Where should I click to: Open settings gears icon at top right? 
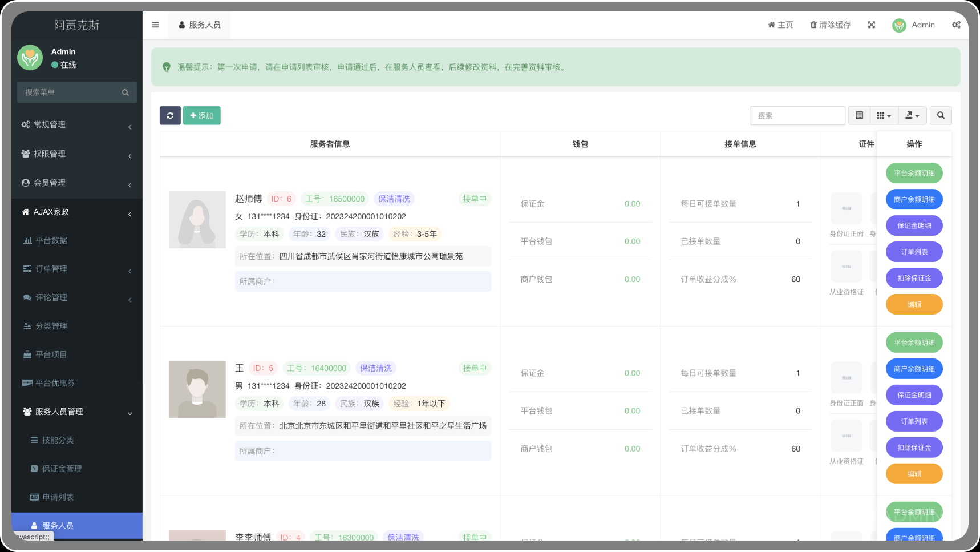(956, 25)
